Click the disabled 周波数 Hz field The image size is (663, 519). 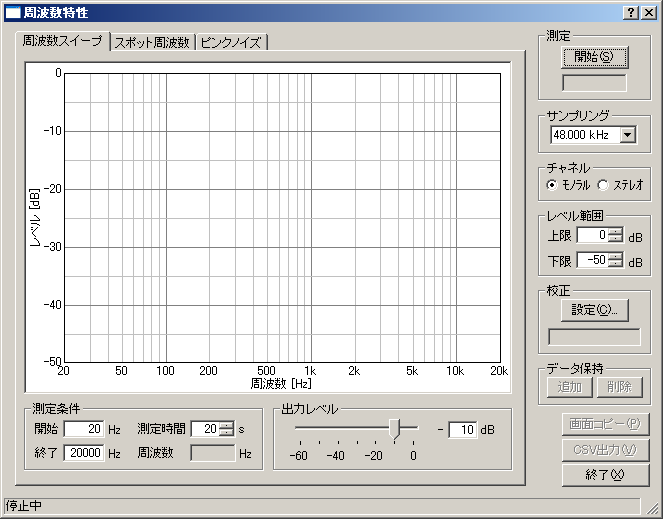coord(213,453)
